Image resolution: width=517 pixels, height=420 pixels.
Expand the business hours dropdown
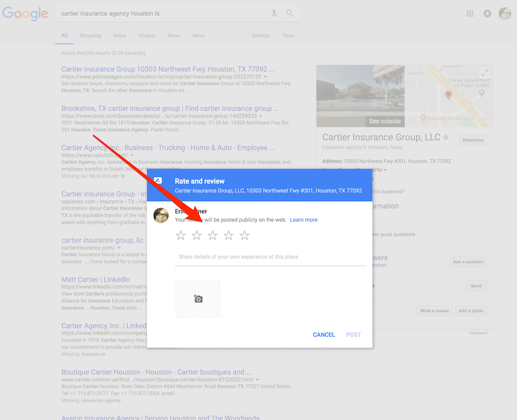[x=385, y=170]
